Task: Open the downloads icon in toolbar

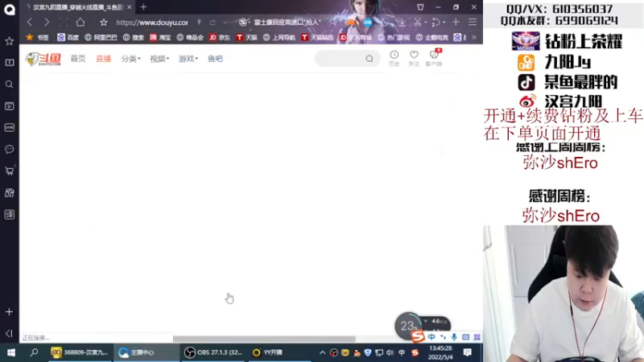Action: (x=402, y=23)
